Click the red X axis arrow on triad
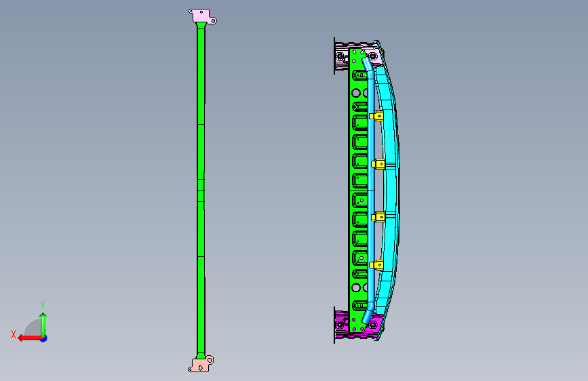The image size is (588, 381). pyautogui.click(x=29, y=338)
